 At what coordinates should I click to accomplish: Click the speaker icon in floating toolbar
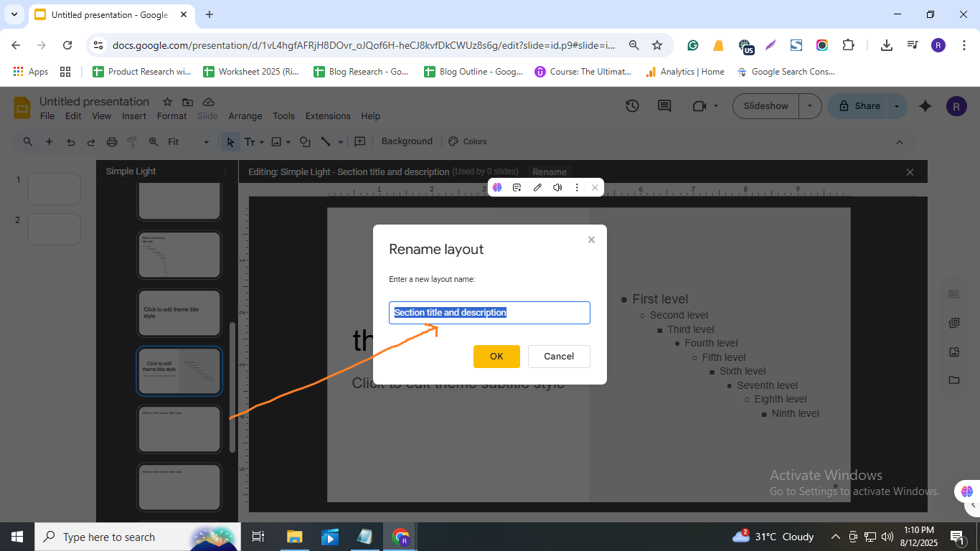(557, 188)
